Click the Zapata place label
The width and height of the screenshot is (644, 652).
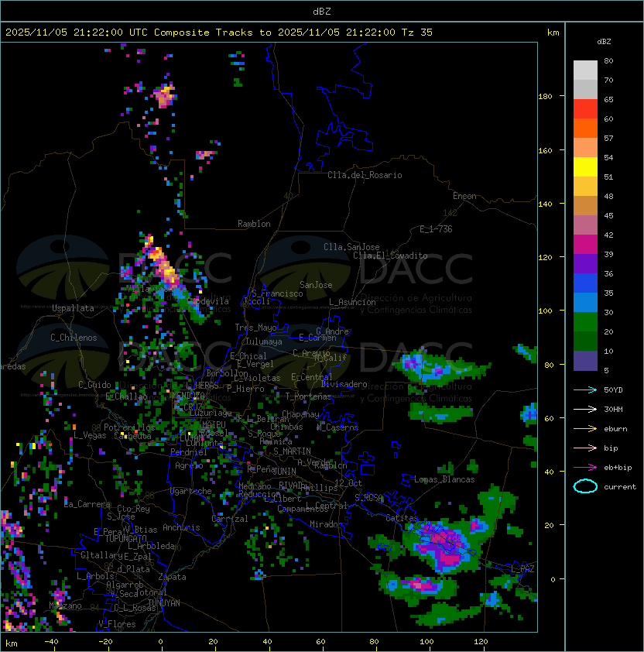click(x=172, y=577)
